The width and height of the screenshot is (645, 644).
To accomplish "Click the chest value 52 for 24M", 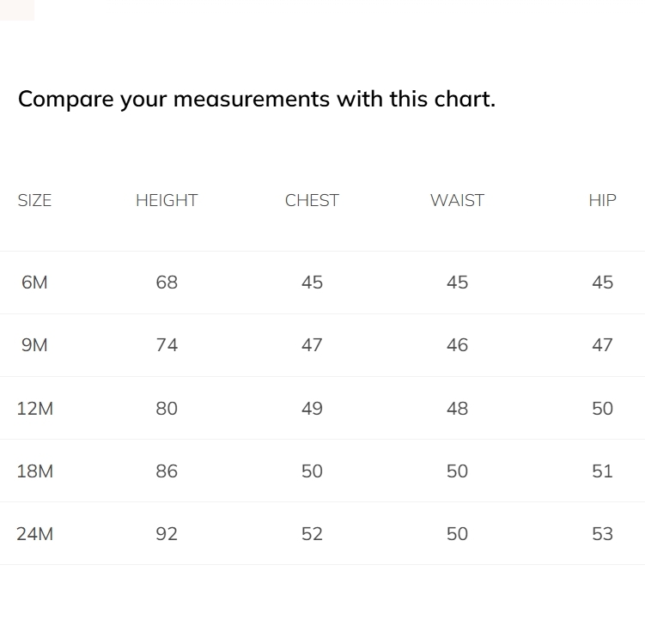I will pos(312,534).
